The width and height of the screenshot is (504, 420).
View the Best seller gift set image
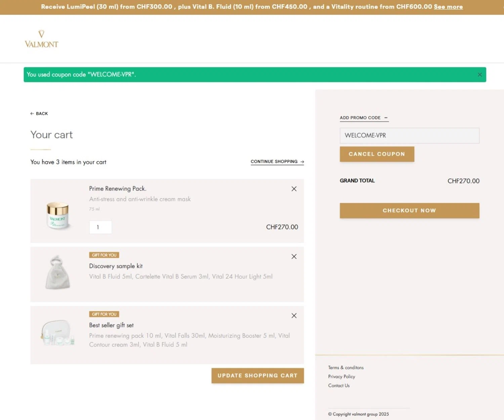click(57, 333)
